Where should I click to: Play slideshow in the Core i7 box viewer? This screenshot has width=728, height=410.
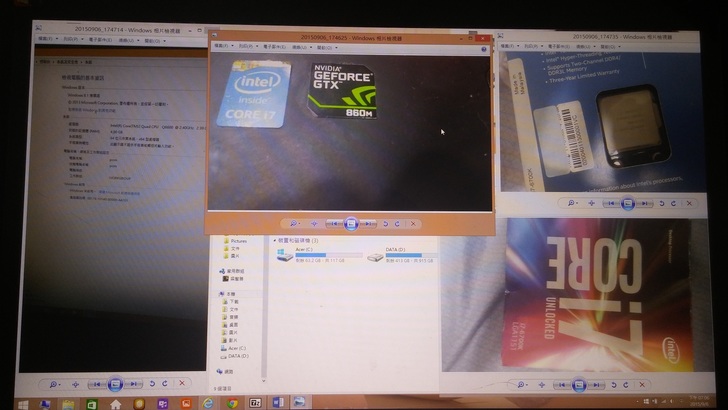(x=579, y=385)
